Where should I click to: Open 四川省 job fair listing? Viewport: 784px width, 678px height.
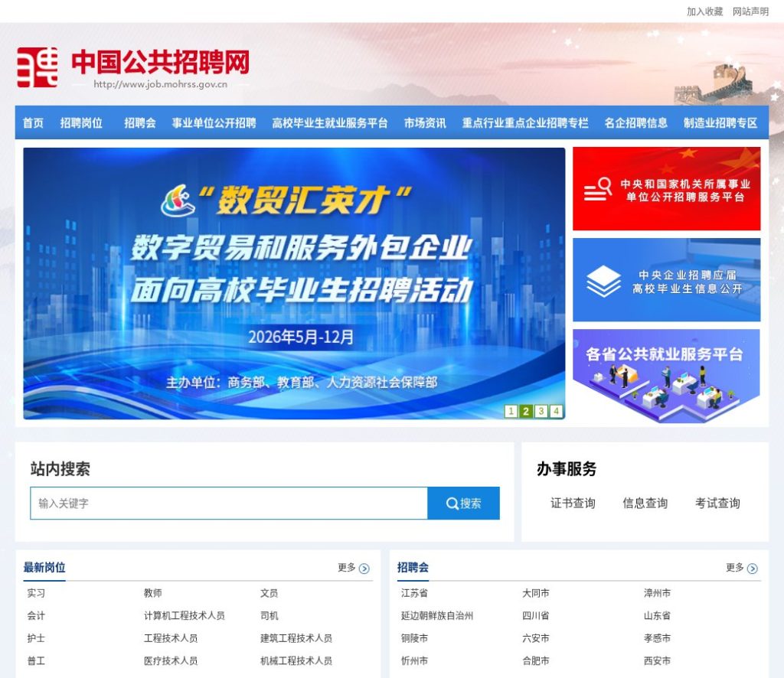(x=535, y=615)
